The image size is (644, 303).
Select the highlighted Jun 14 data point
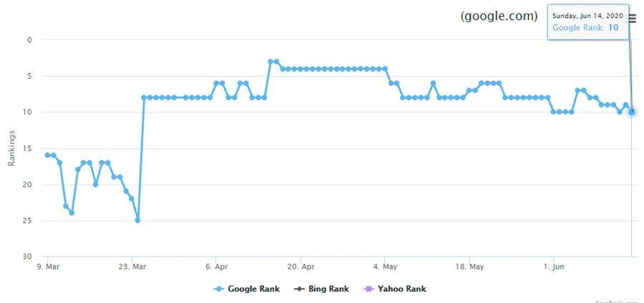click(632, 112)
